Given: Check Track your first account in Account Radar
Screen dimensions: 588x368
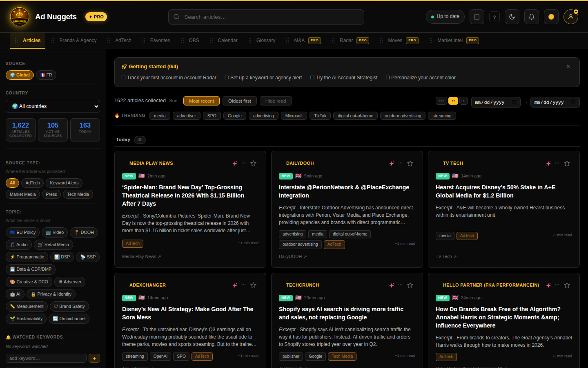Looking at the screenshot, I should 169,78.
